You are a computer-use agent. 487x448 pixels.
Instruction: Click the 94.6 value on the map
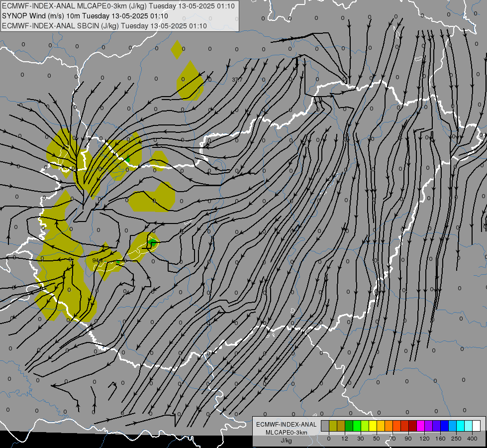pos(97,260)
